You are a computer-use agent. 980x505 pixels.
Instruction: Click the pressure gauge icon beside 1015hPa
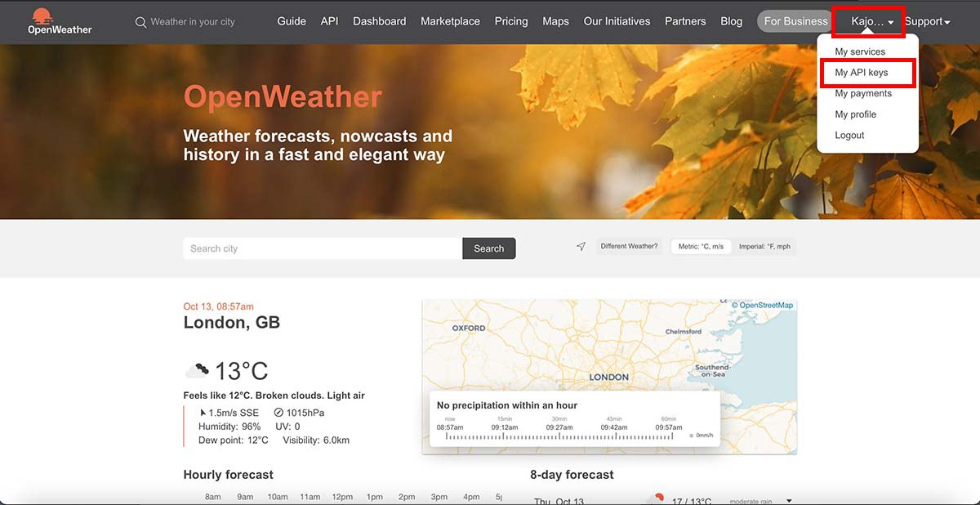278,413
